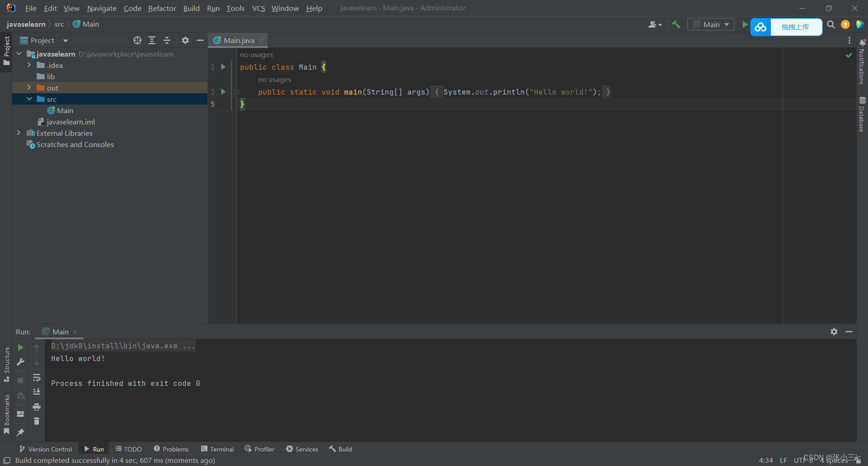Viewport: 868px width, 466px height.
Task: Open the Problems tool window
Action: (171, 449)
